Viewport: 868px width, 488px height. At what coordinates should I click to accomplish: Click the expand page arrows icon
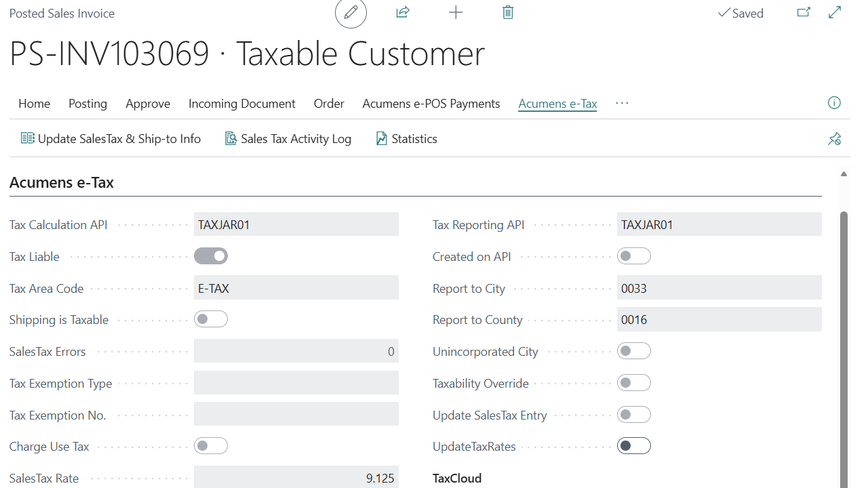tap(835, 13)
